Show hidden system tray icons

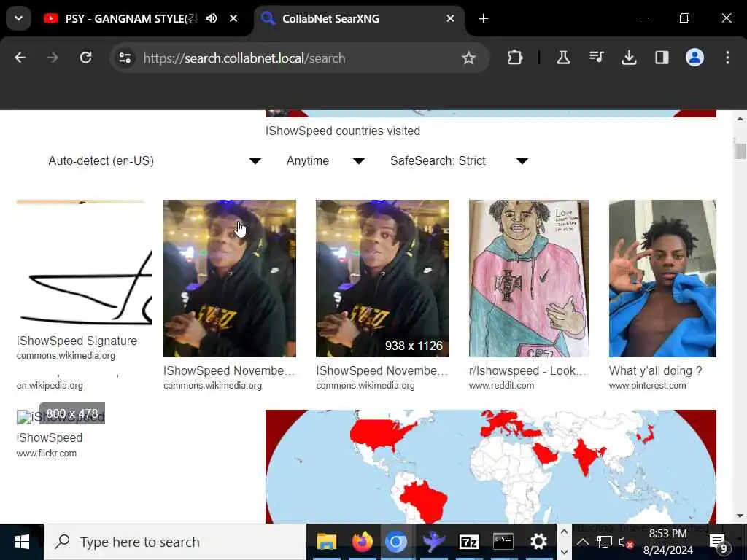coord(582,542)
